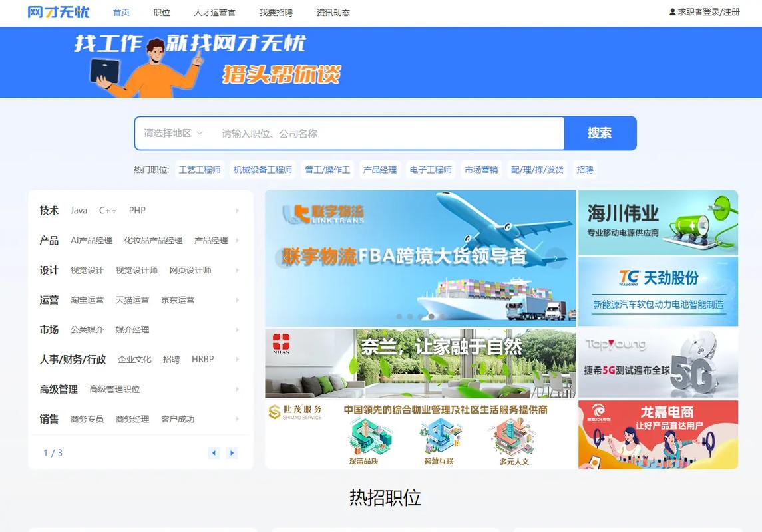Image resolution: width=762 pixels, height=532 pixels.
Task: Open the 龙嘉电商 advertisement banner
Action: [x=658, y=435]
